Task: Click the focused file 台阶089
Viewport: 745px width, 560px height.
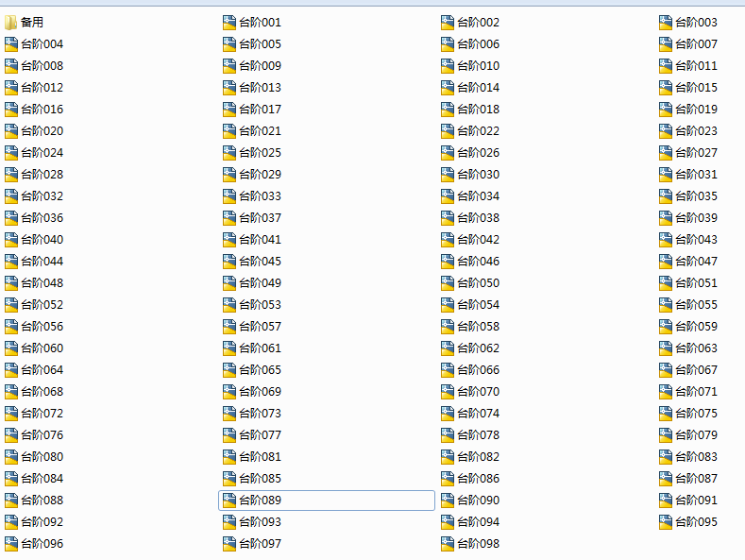Action: (x=327, y=501)
